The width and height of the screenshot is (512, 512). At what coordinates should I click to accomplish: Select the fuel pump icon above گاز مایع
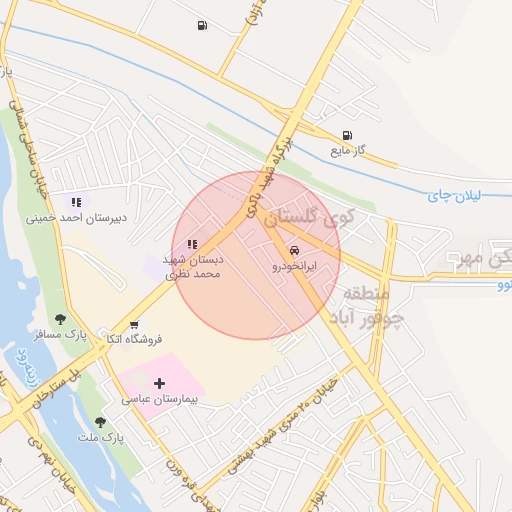click(347, 135)
